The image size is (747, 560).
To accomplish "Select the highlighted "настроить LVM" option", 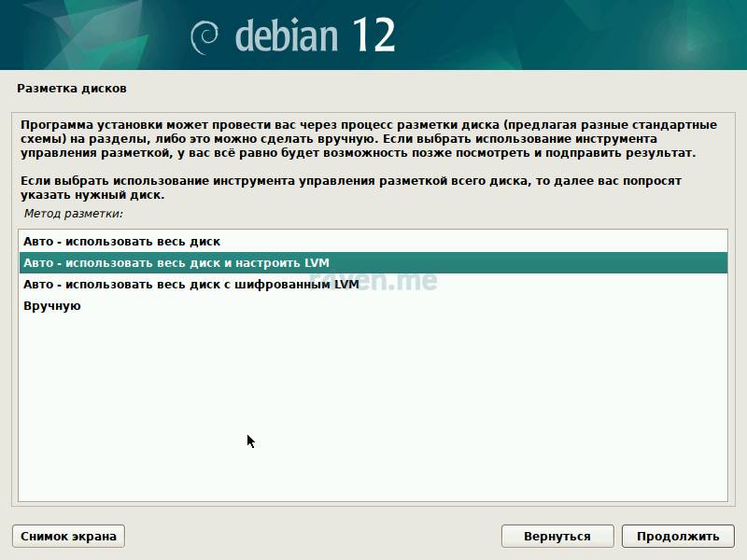I will pos(176,262).
